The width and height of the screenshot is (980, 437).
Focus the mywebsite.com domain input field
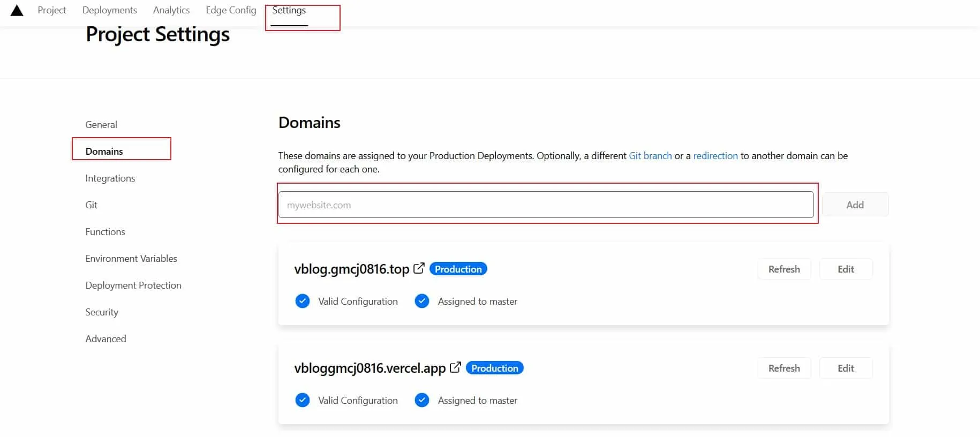click(x=546, y=205)
